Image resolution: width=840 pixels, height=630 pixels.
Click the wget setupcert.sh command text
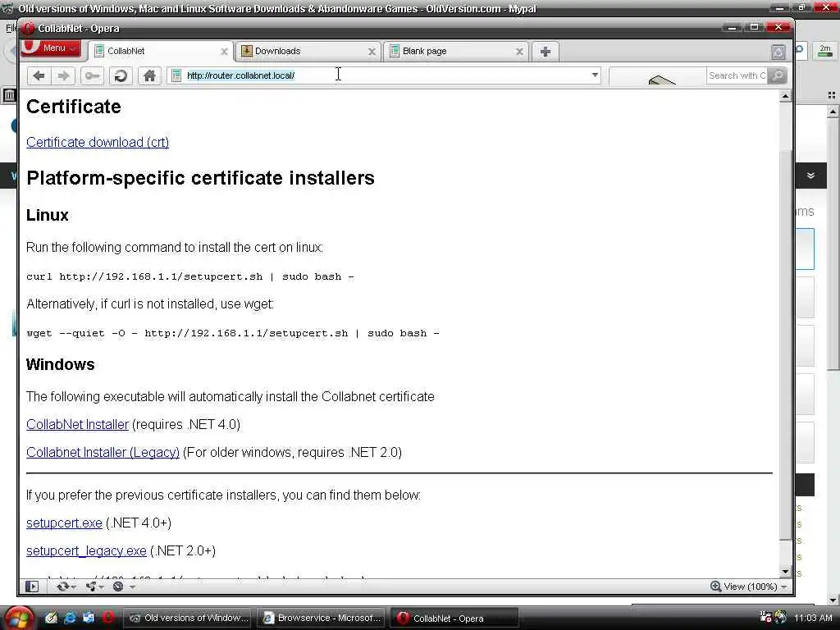pos(233,333)
